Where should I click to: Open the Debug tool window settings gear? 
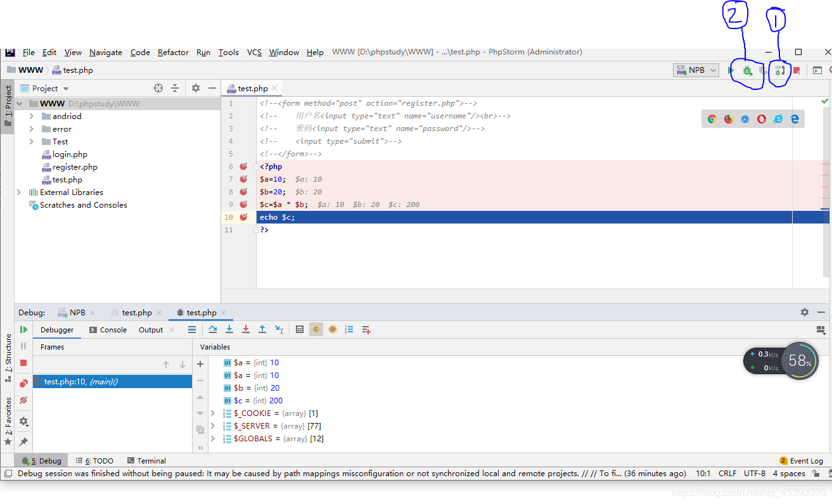coord(805,312)
